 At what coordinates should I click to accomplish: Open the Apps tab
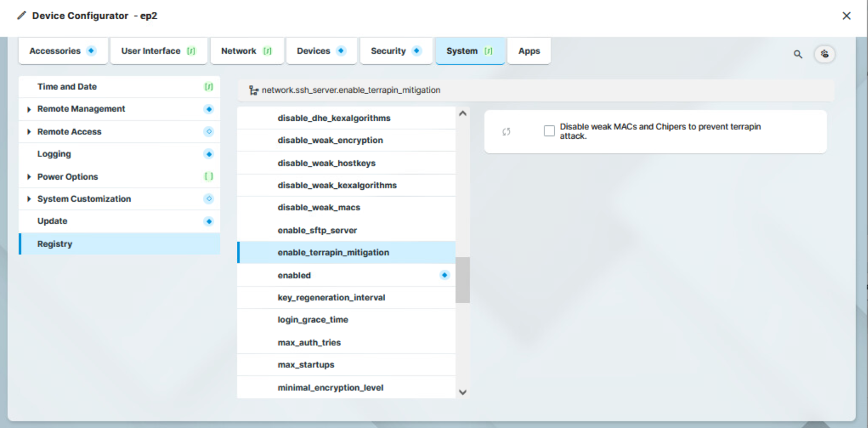click(x=529, y=50)
